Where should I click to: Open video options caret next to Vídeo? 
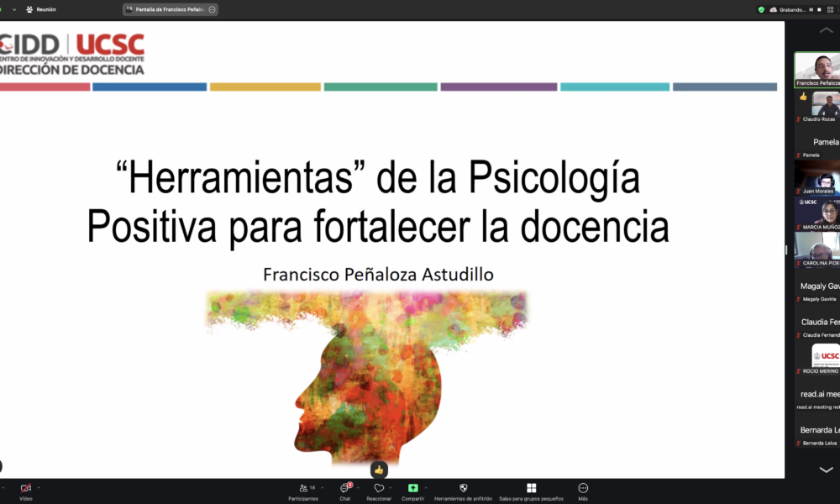(x=39, y=488)
